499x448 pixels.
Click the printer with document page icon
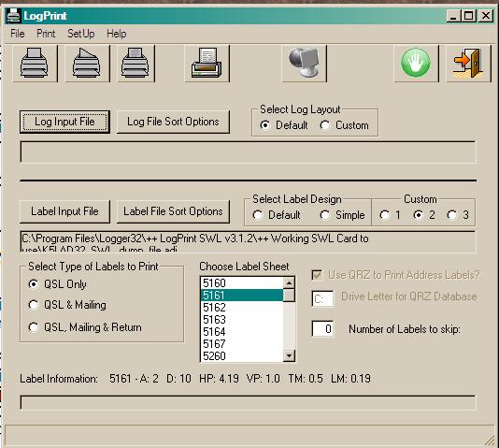click(207, 63)
